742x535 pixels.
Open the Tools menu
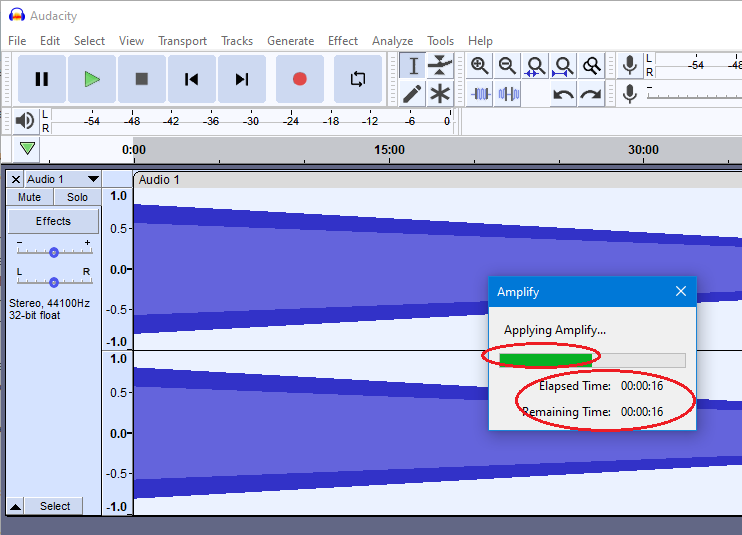click(440, 41)
